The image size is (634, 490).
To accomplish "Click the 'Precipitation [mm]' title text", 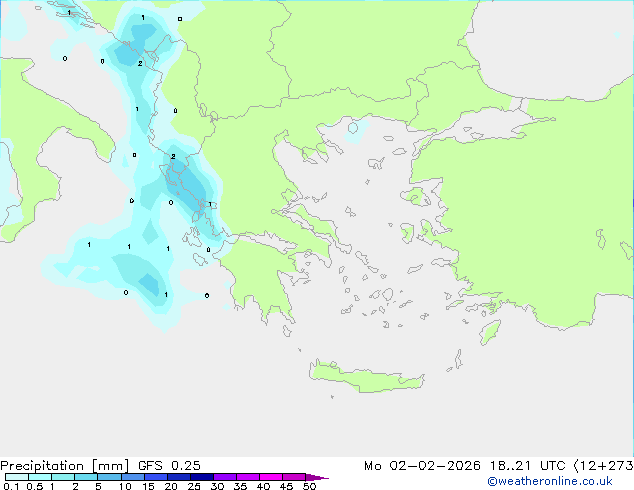I will [65, 466].
